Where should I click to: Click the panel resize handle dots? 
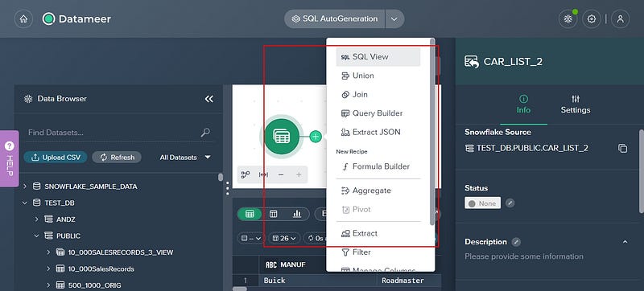(228, 188)
